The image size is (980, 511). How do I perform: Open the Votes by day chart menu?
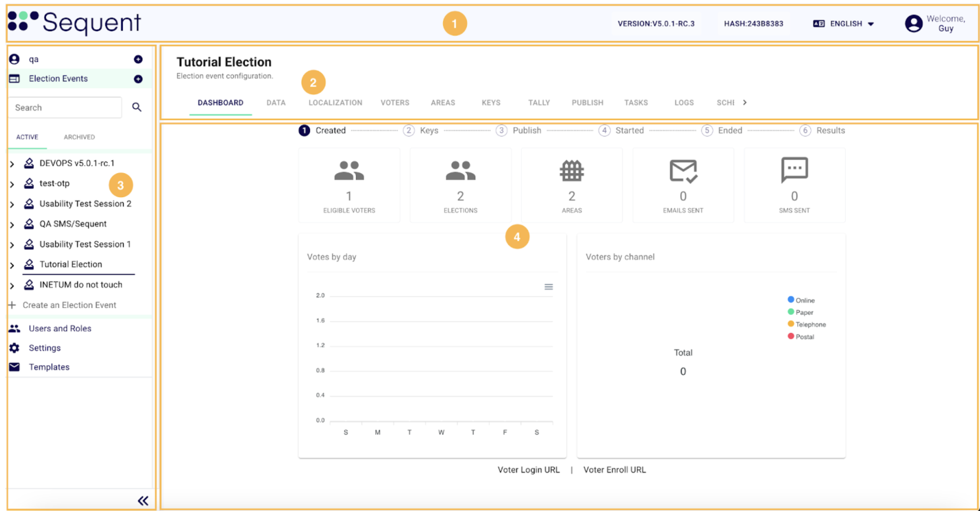[x=548, y=287]
